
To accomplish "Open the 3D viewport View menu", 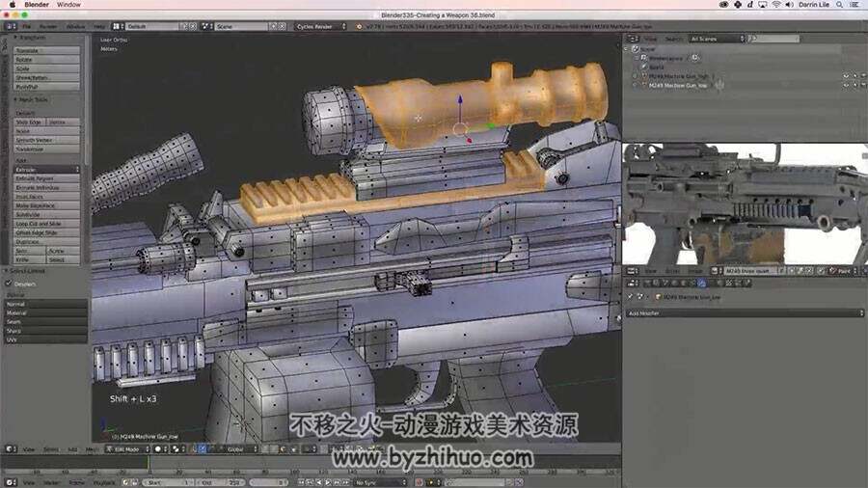I will 29,449.
